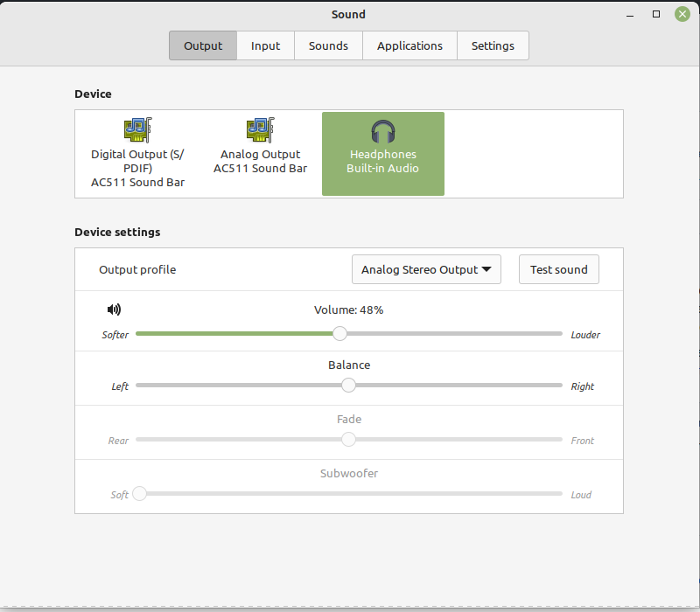Select the Analog Output AC511 Sound Bar icon
Image resolution: width=700 pixels, height=612 pixels.
click(x=260, y=128)
